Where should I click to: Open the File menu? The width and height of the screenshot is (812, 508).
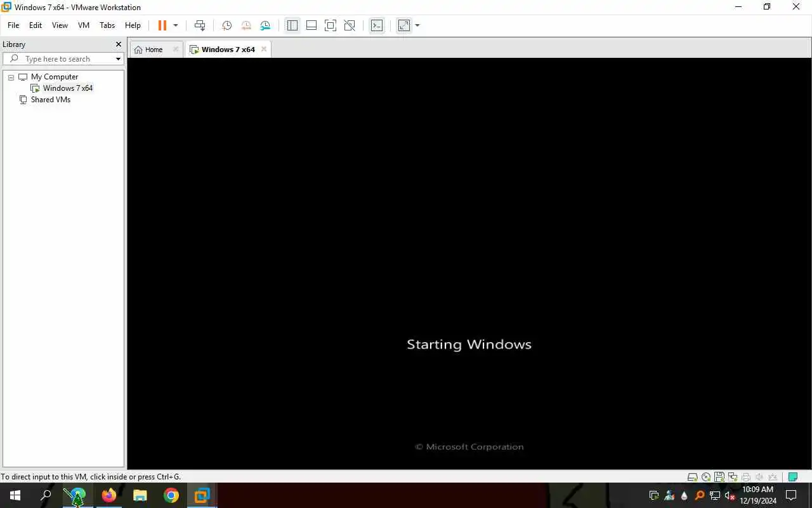pyautogui.click(x=13, y=25)
